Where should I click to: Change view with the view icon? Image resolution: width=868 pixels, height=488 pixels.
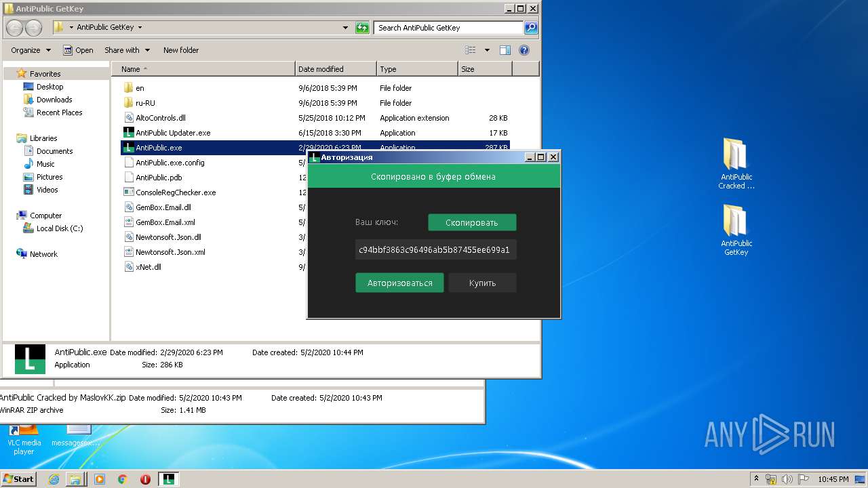pos(471,50)
